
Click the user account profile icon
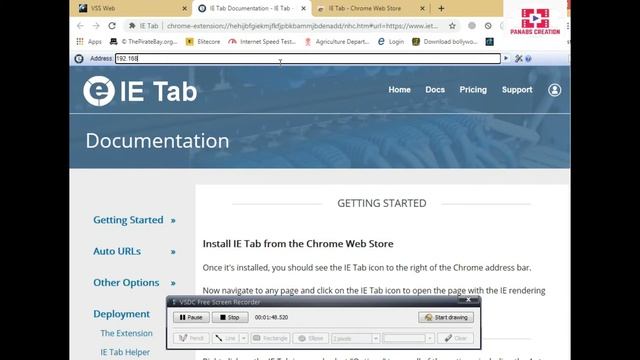coord(554,90)
